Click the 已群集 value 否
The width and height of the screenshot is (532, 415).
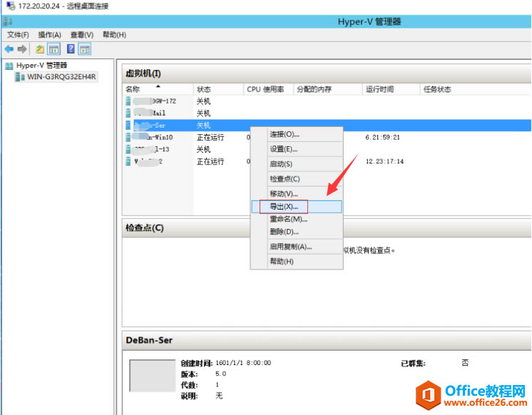click(x=465, y=363)
